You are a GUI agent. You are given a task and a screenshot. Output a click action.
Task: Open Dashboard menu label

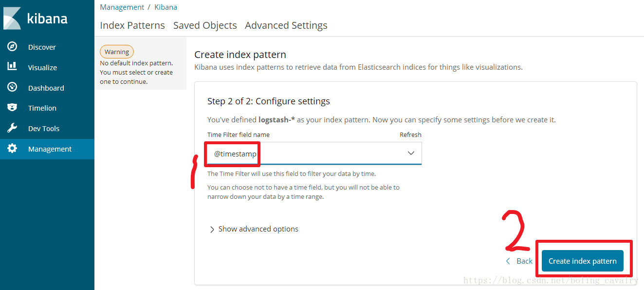point(46,88)
